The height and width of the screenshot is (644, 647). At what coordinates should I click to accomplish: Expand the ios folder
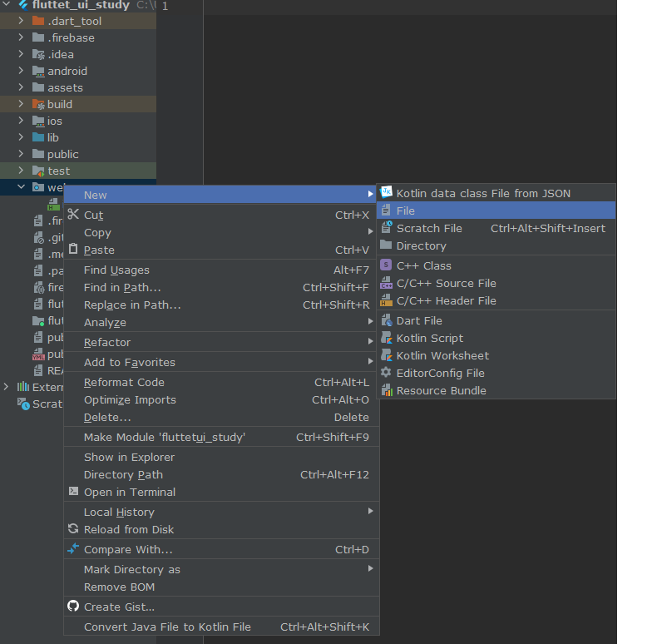click(x=21, y=120)
